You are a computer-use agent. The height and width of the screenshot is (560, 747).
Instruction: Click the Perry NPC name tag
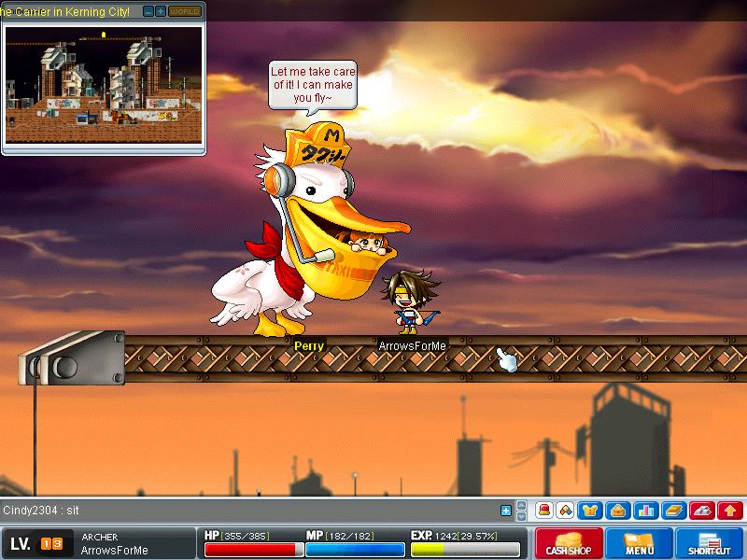point(309,346)
